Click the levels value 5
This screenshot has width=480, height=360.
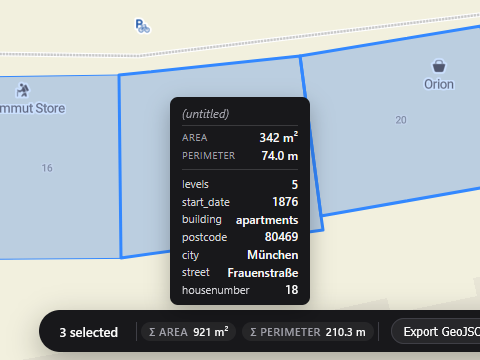click(295, 185)
